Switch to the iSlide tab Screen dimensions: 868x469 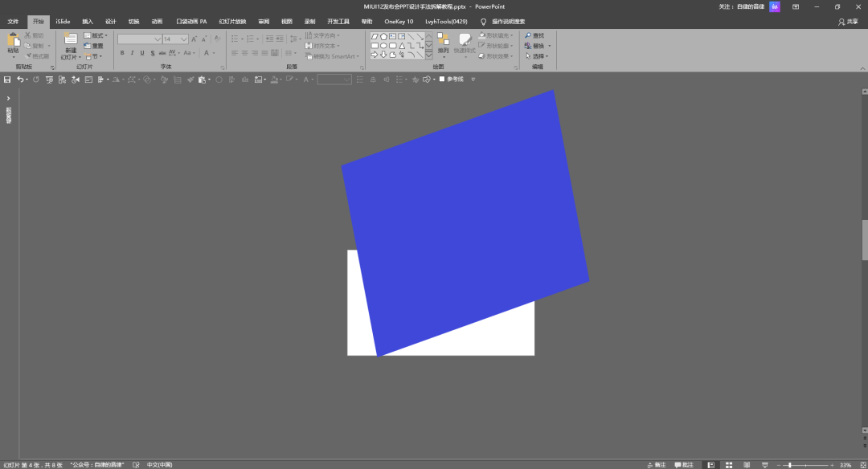(63, 22)
